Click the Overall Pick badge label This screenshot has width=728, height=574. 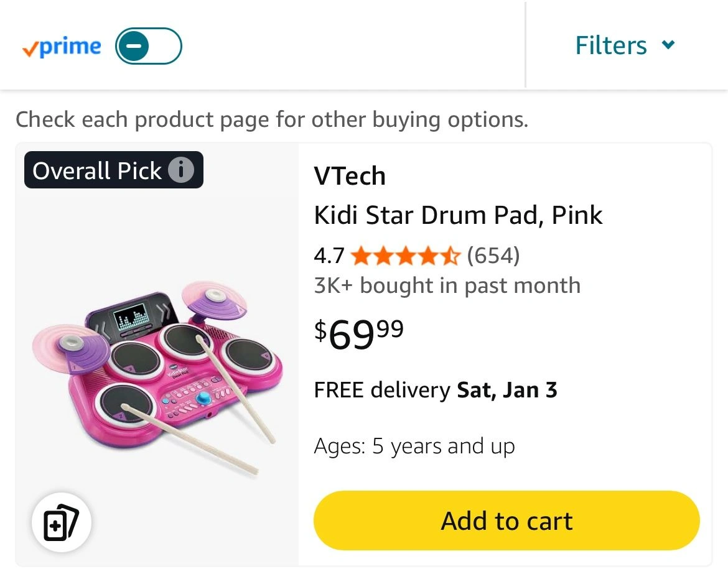pos(97,170)
